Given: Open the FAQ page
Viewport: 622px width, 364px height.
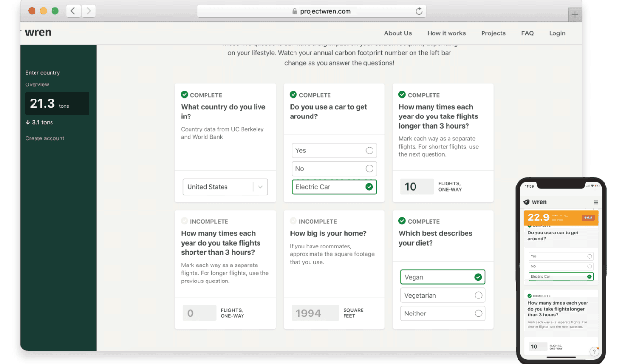Looking at the screenshot, I should coord(527,33).
